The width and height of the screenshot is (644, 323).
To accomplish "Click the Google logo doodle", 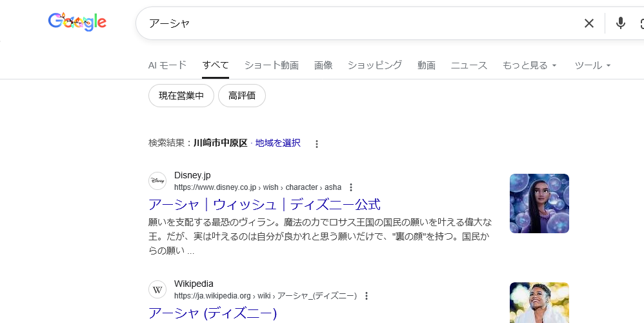I will 77,23.
